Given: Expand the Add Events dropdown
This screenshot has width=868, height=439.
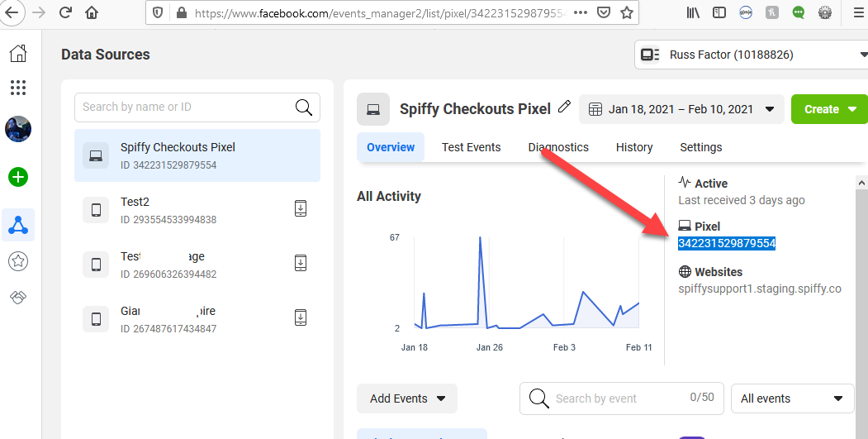Looking at the screenshot, I should [407, 398].
